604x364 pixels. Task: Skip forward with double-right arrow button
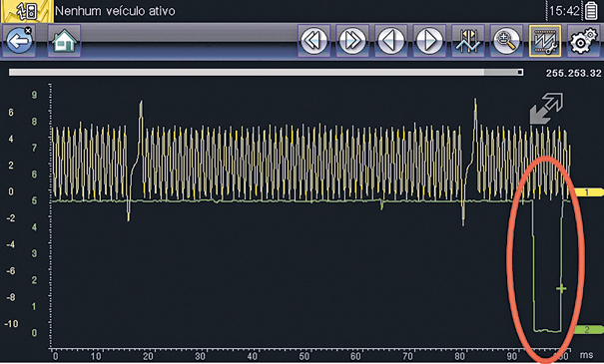tap(352, 41)
